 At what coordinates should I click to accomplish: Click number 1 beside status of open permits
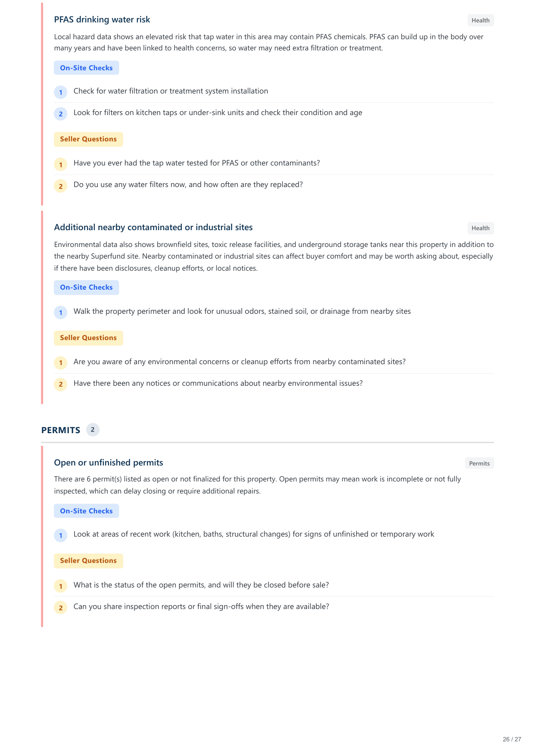tap(61, 586)
